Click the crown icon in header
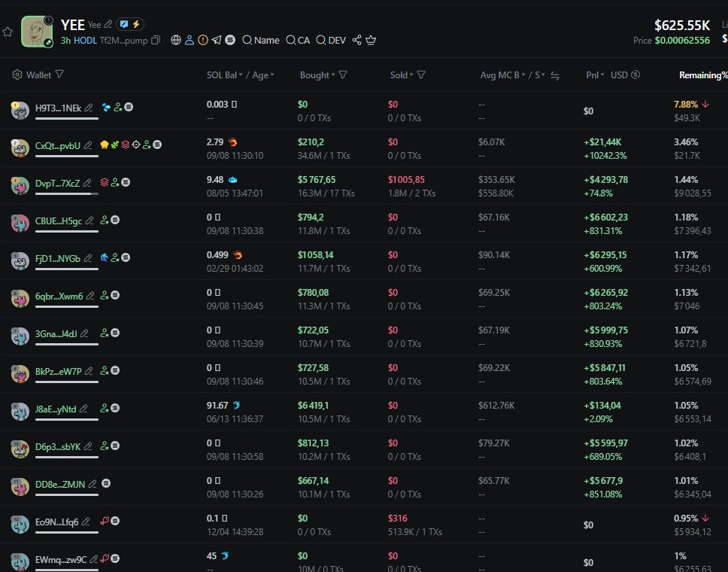 point(371,40)
